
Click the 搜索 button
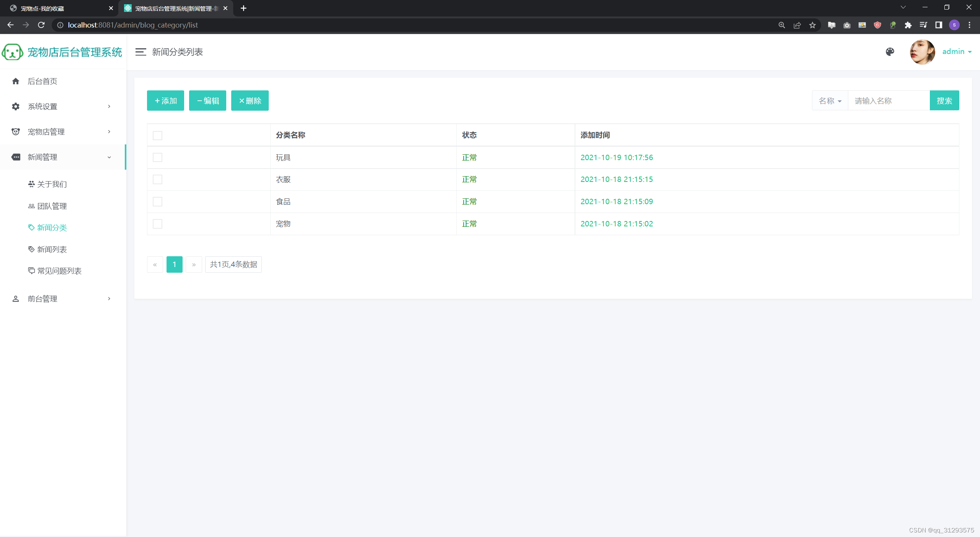point(944,101)
